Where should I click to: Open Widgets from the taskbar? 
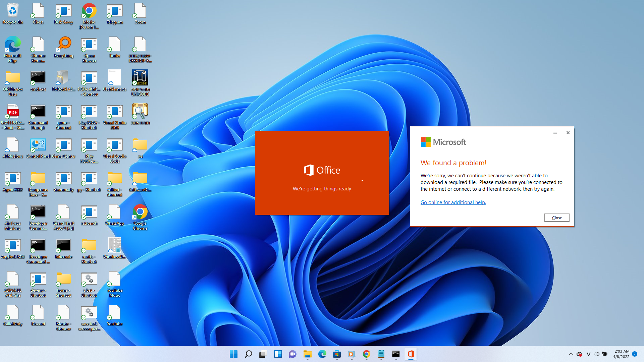(278, 354)
